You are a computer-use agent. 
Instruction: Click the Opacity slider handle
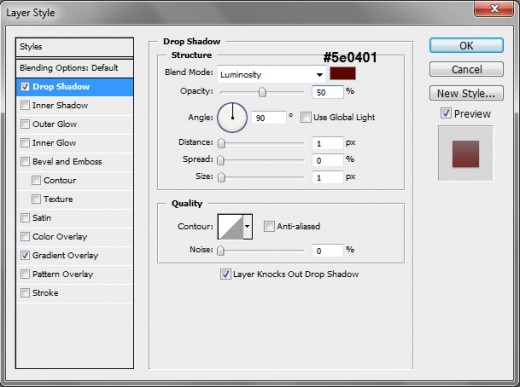pyautogui.click(x=262, y=92)
